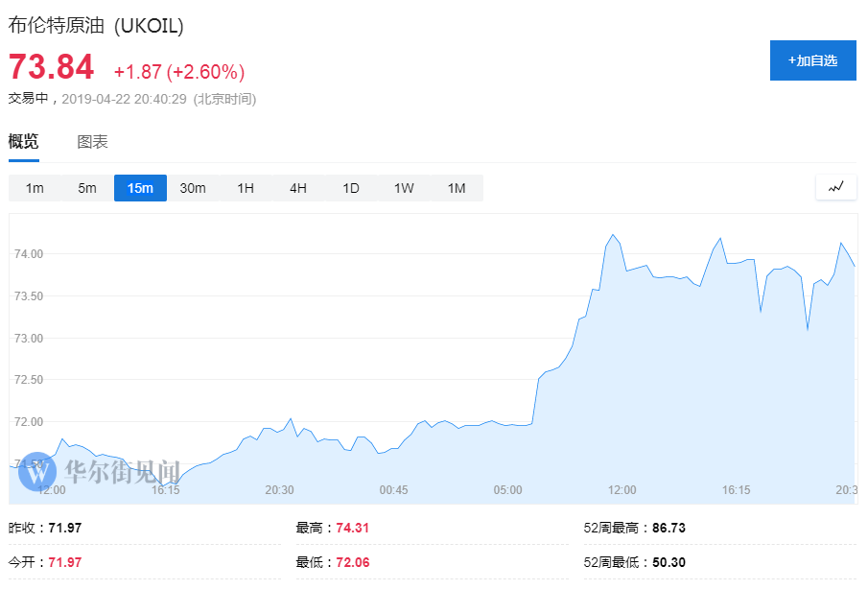Select the 5m interval
Screen dimensions: 868x590
click(87, 188)
